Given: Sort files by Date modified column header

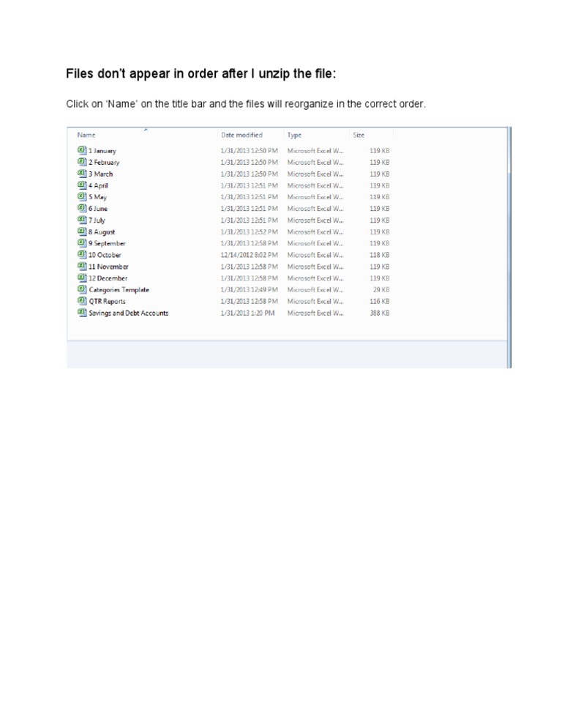Looking at the screenshot, I should click(241, 135).
